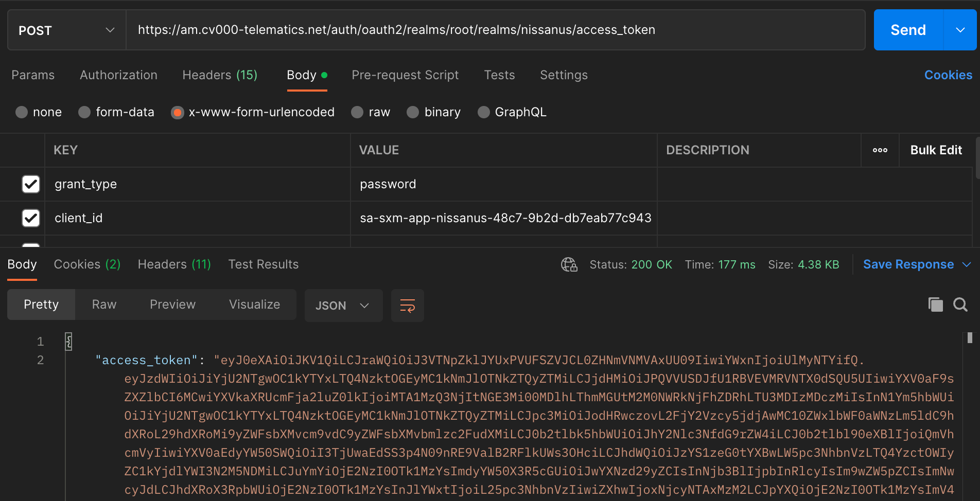
Task: Open the column options three-dot icon
Action: (x=880, y=150)
